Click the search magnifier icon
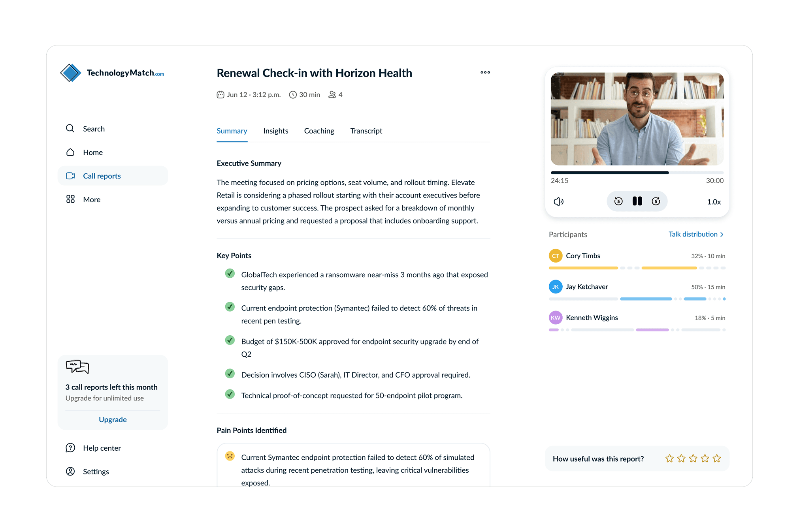Viewport: 799px width, 532px height. click(x=70, y=128)
